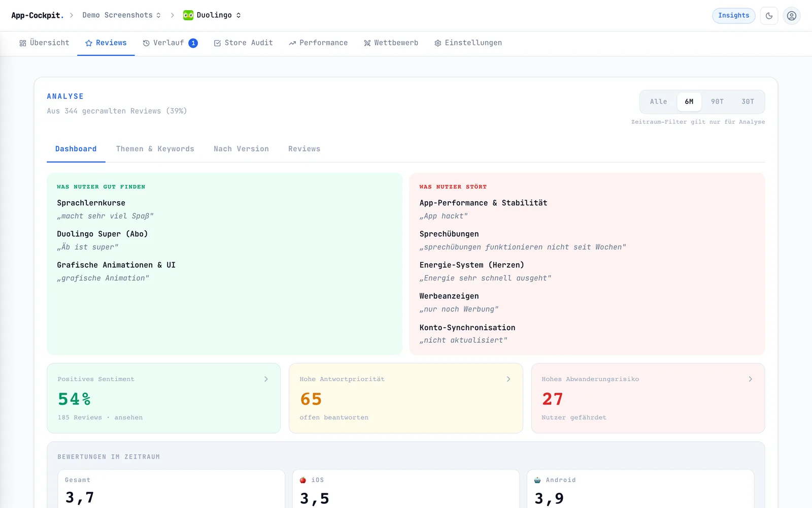Click the Reviews star icon
This screenshot has height=508, width=812.
pyautogui.click(x=89, y=43)
